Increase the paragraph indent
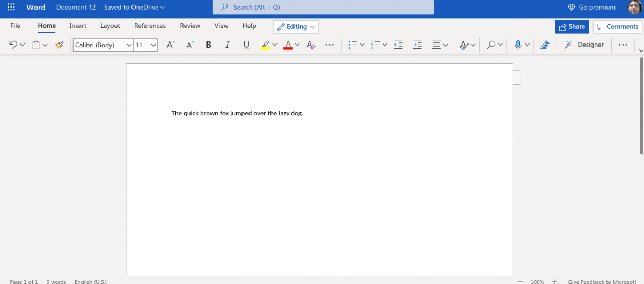This screenshot has height=284, width=644. click(x=417, y=45)
